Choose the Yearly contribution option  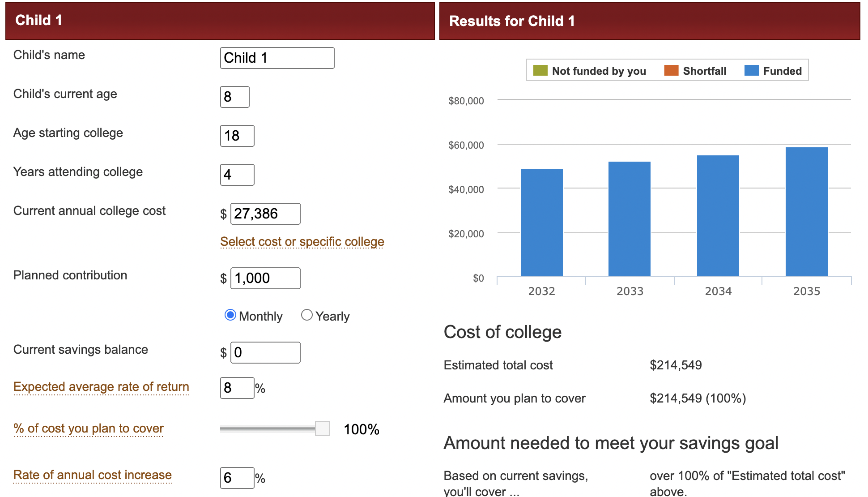[307, 315]
